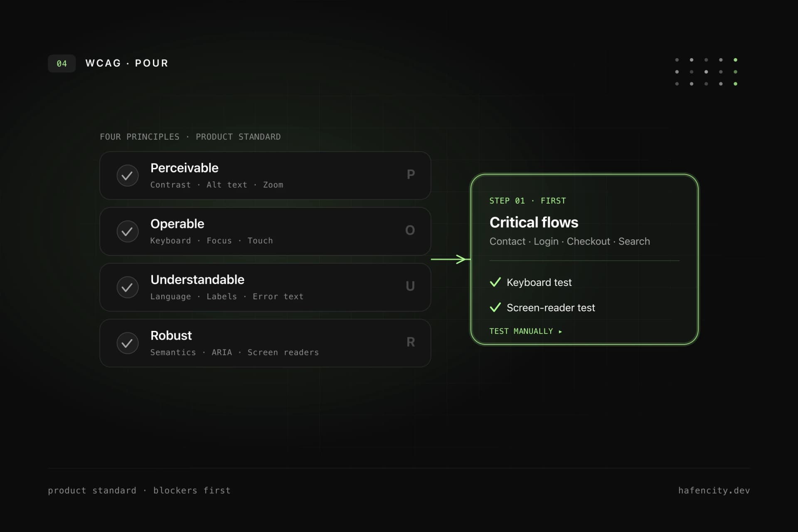Click the dot grid icon in top right
The width and height of the screenshot is (798, 532).
pyautogui.click(x=706, y=72)
